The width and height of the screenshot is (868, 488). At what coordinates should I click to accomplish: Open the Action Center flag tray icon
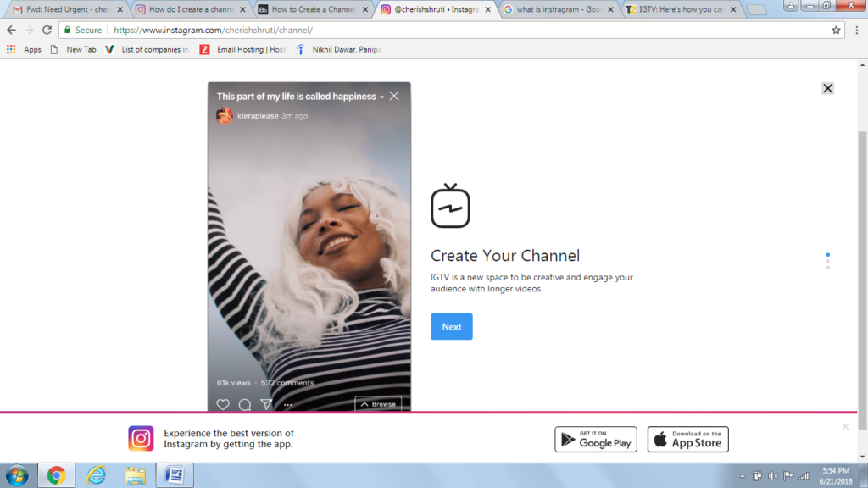pos(788,476)
